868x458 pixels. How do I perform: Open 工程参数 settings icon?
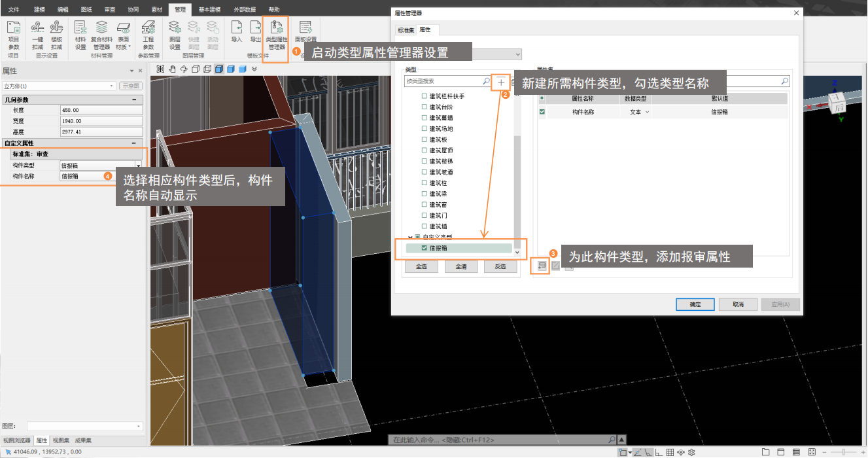pos(148,35)
